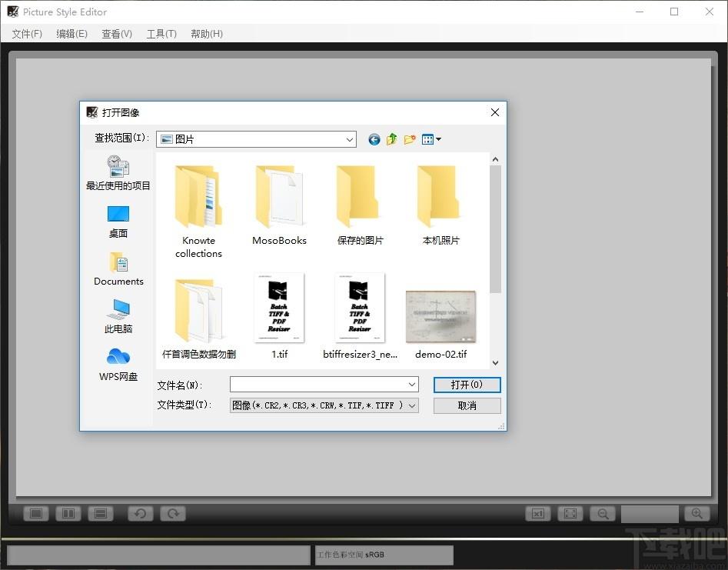Rotate image right
728x570 pixels.
(173, 513)
